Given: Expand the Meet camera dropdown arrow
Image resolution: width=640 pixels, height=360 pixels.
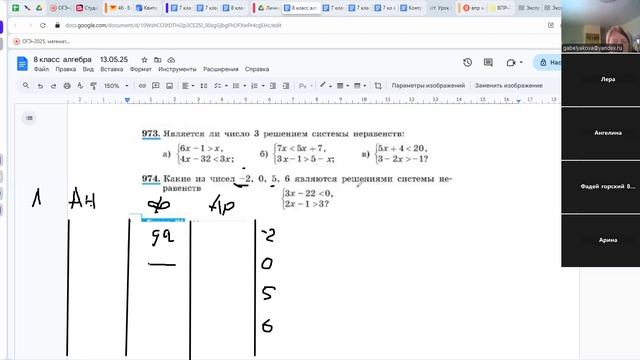Looking at the screenshot, I should coord(521,62).
